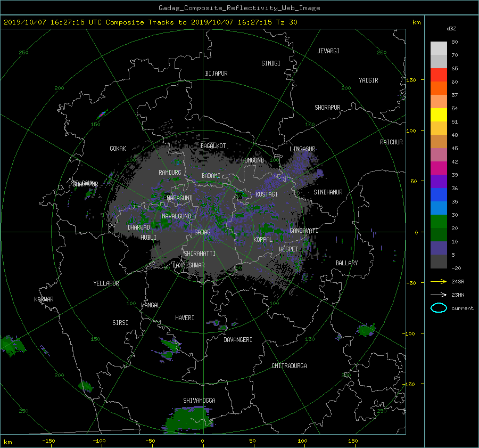
Task: Click the BAGALKOT city label
Action: [x=213, y=146]
